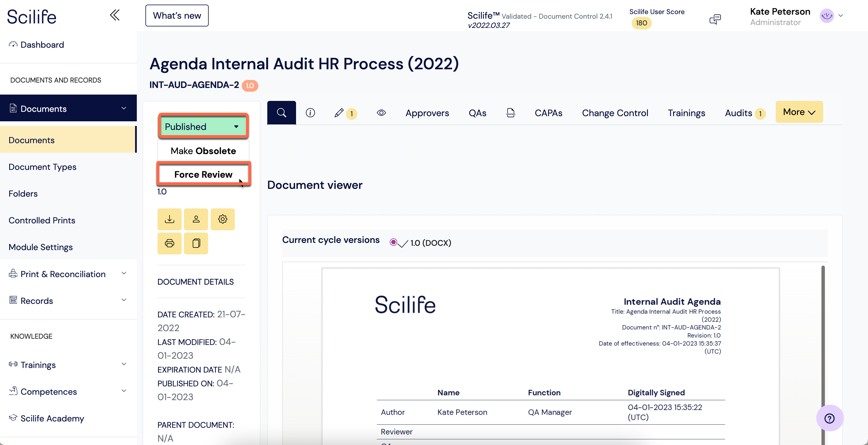This screenshot has width=868, height=445.
Task: Click the Scilife logo in the sidebar
Action: (32, 16)
